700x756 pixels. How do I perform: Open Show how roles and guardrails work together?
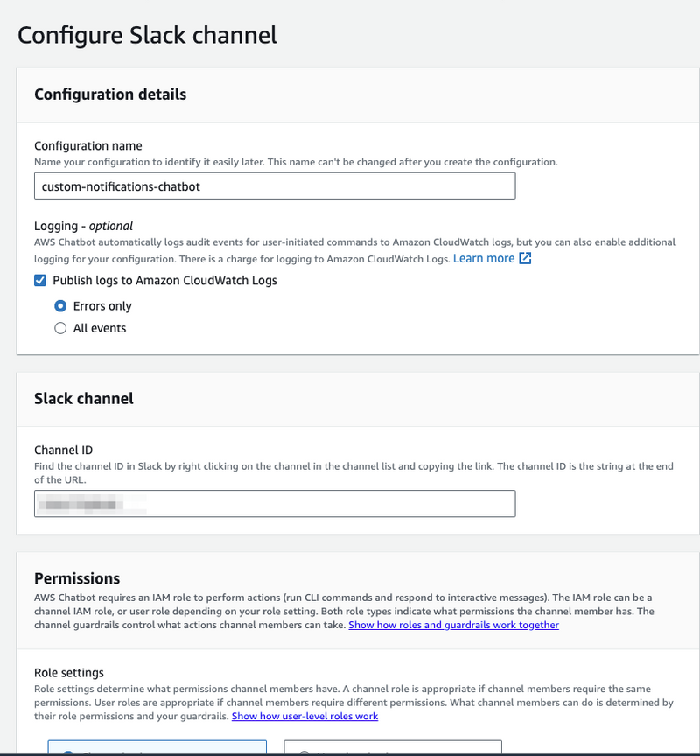point(453,625)
